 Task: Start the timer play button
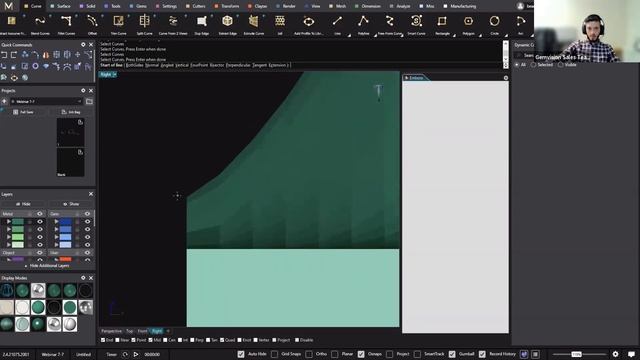(x=136, y=354)
